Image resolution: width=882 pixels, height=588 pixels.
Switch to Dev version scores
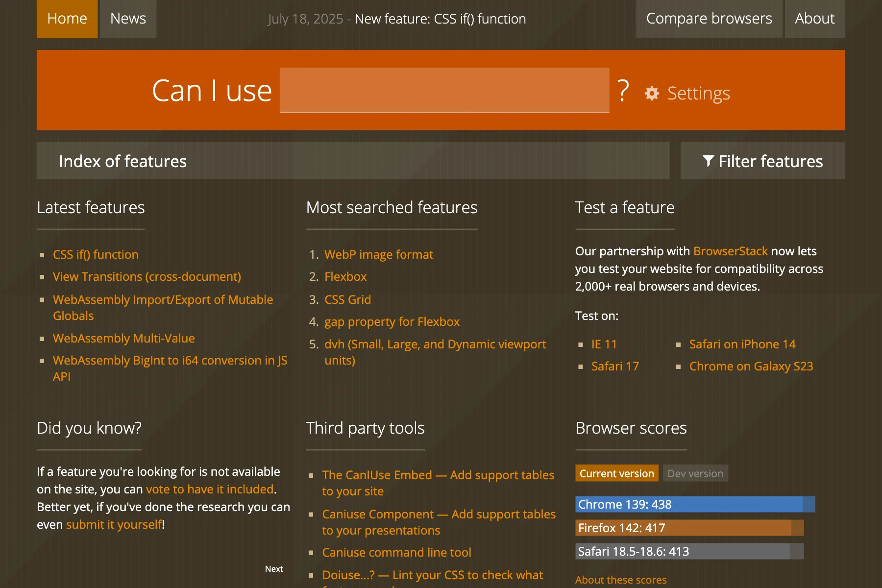coord(695,473)
